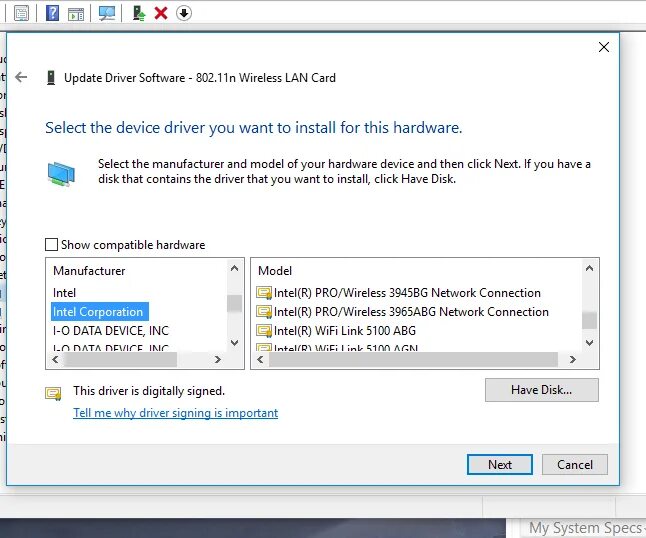Close the Update Driver Software dialog
The image size is (646, 538).
pyautogui.click(x=604, y=47)
